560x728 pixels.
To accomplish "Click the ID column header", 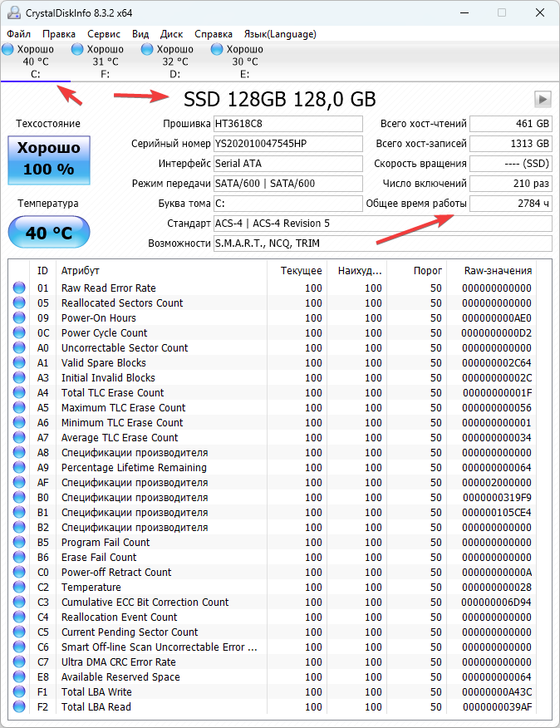I will coord(42,270).
